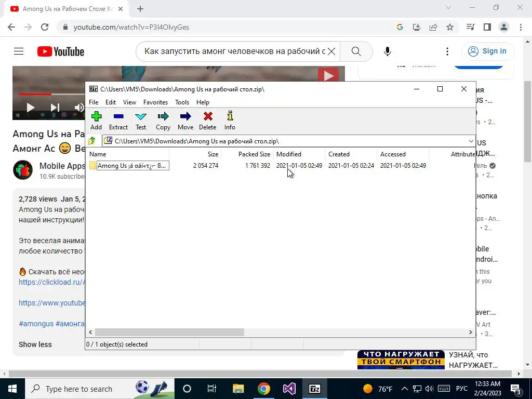Open the clickload.ru description link
532x399 pixels.
(x=52, y=282)
